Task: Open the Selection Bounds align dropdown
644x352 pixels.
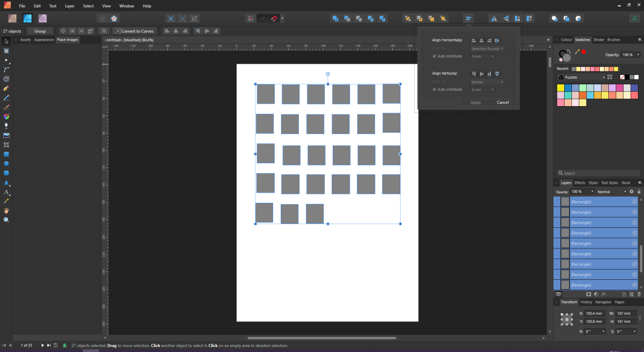Action: coord(487,49)
